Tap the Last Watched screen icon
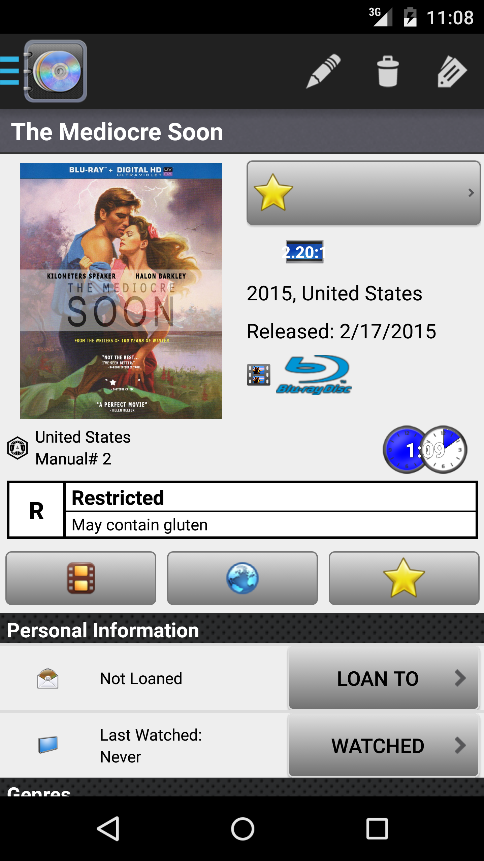 click(x=48, y=745)
